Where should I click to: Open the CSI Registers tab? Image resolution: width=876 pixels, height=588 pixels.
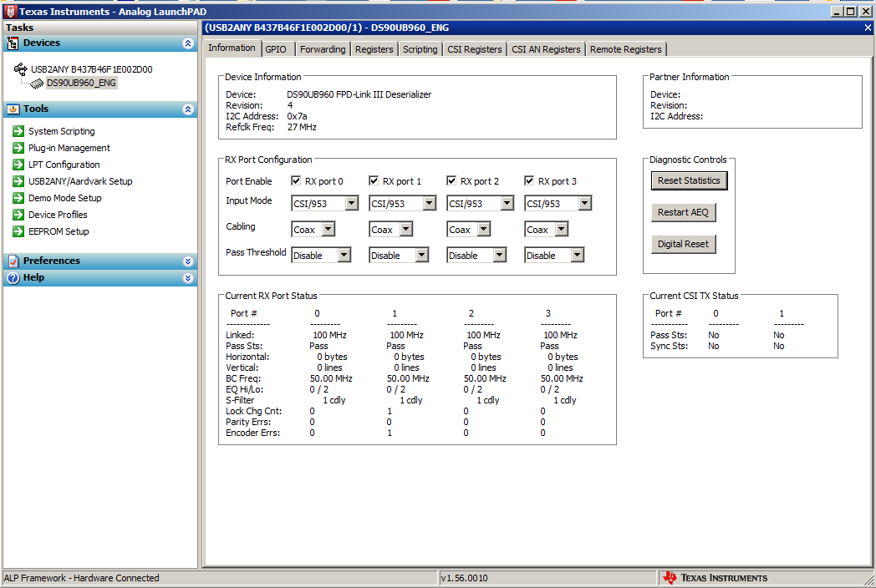[x=474, y=48]
